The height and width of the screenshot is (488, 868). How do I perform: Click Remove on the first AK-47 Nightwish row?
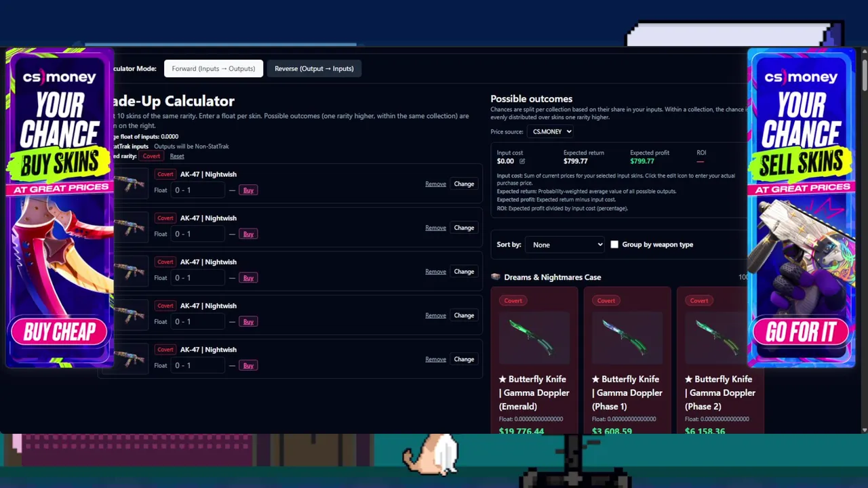(435, 184)
